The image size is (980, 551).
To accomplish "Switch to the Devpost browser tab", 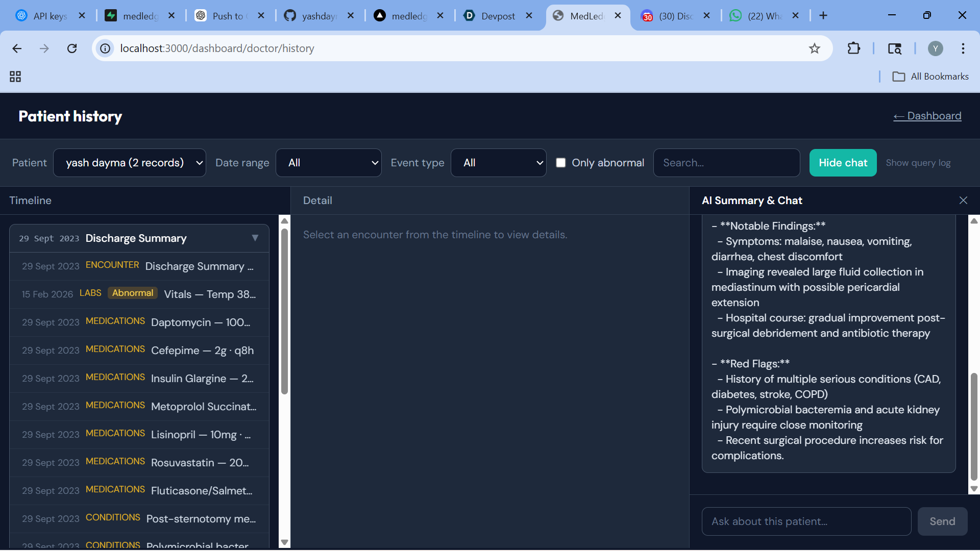I will [498, 16].
